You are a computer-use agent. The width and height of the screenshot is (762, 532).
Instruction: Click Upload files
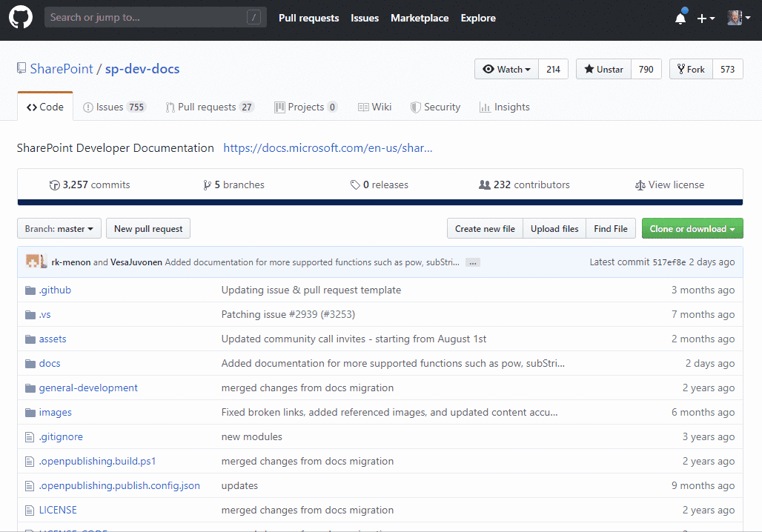pos(554,228)
